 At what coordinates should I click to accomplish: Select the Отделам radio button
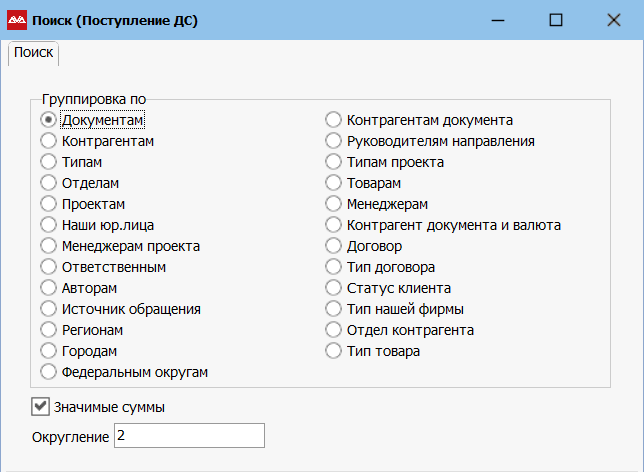[x=48, y=183]
